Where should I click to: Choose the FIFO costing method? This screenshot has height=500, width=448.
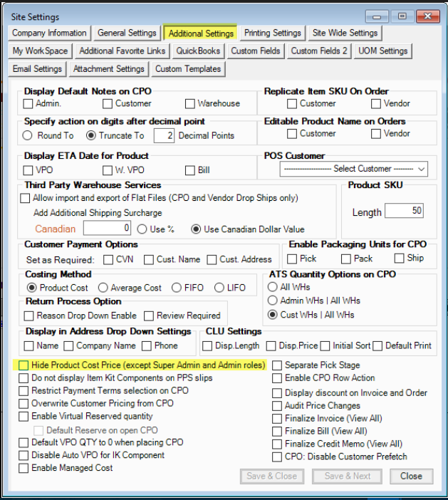pyautogui.click(x=174, y=288)
